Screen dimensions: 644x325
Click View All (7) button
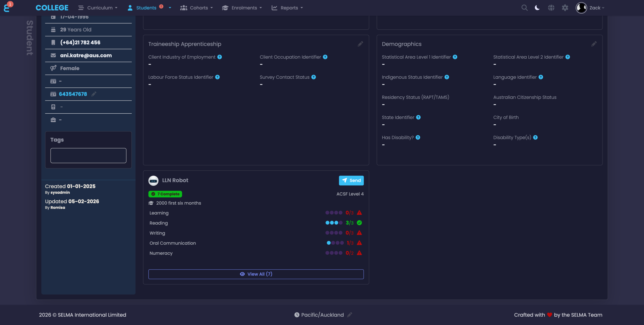click(x=256, y=274)
